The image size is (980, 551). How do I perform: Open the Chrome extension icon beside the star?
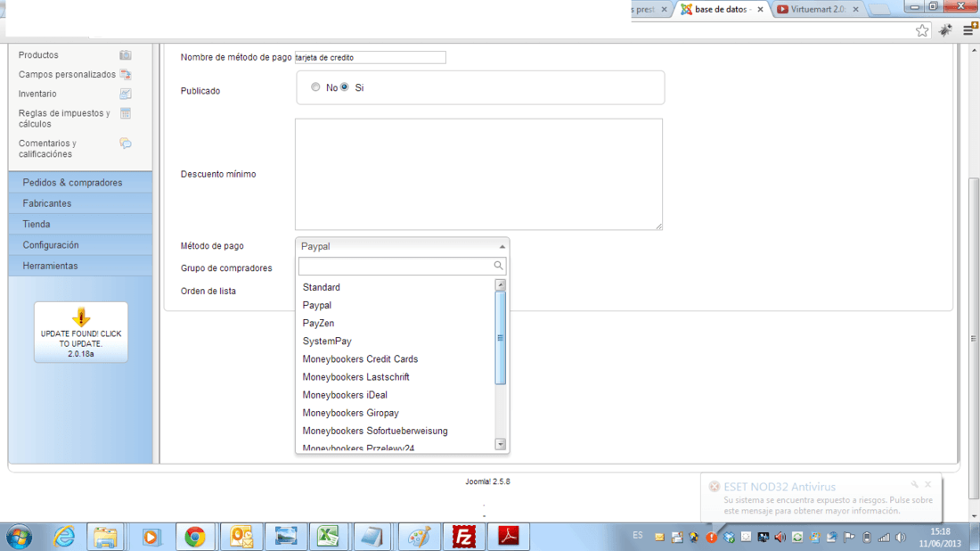945,29
